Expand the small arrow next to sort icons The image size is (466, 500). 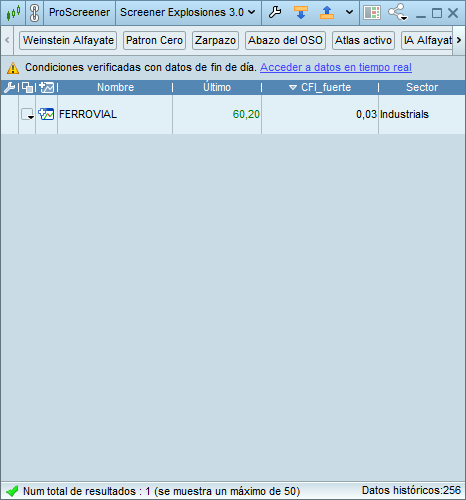point(349,13)
